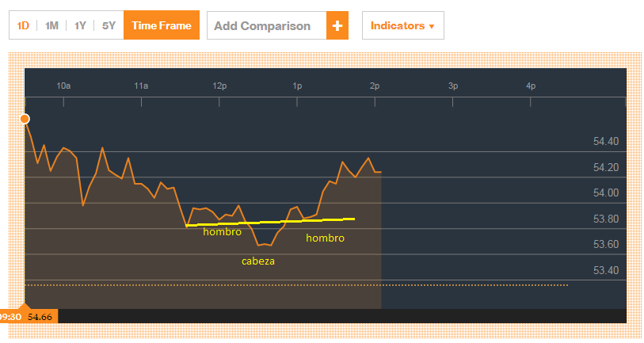Screen dimensions: 644x343
Task: Open the Indicators menu
Action: (x=403, y=25)
